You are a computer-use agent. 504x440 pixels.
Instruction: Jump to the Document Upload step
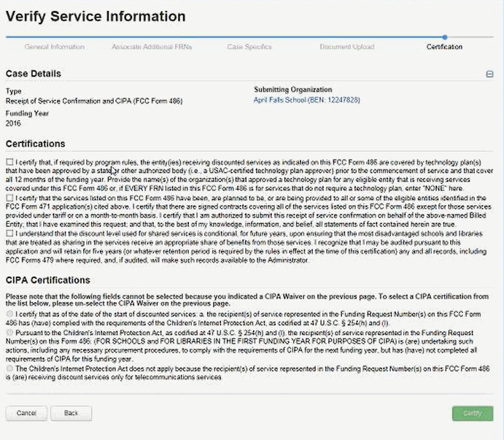[x=347, y=47]
